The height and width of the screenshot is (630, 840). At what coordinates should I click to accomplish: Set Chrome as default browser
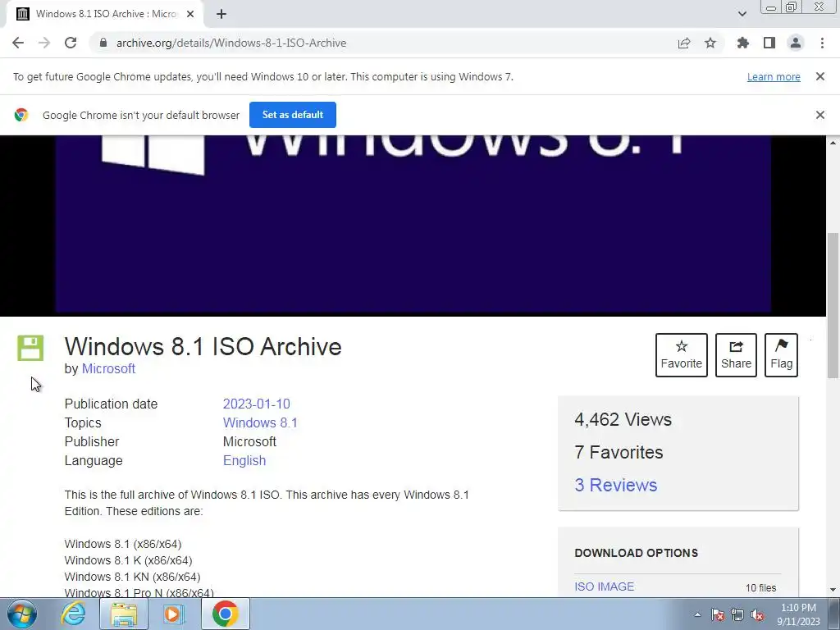[x=293, y=115]
